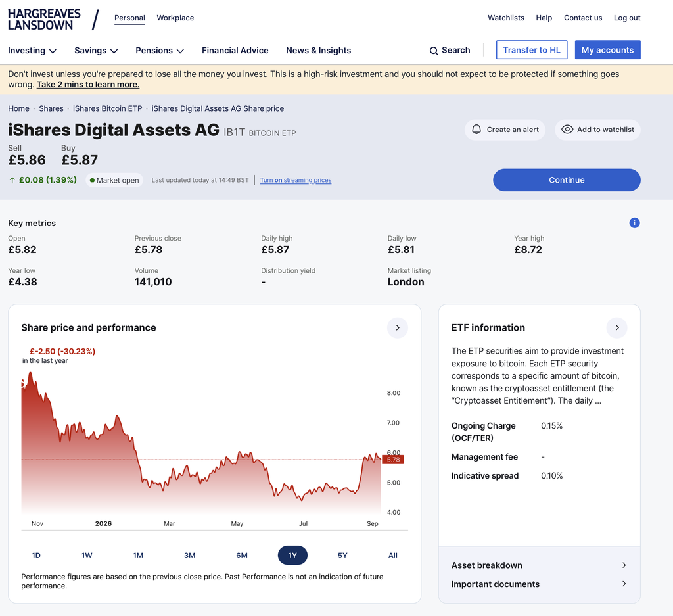Expand the Asset breakdown row
Screen dimensions: 673x616
(539, 565)
